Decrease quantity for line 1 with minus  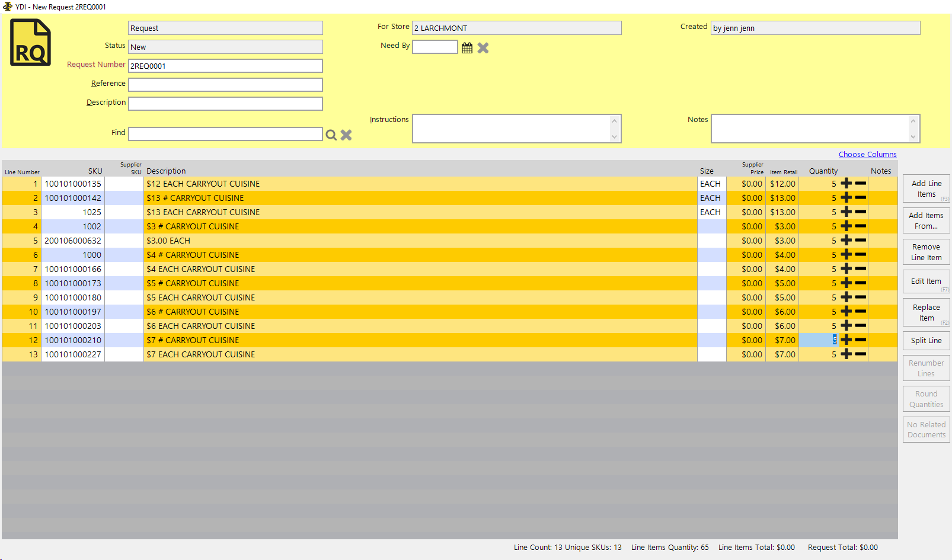861,184
